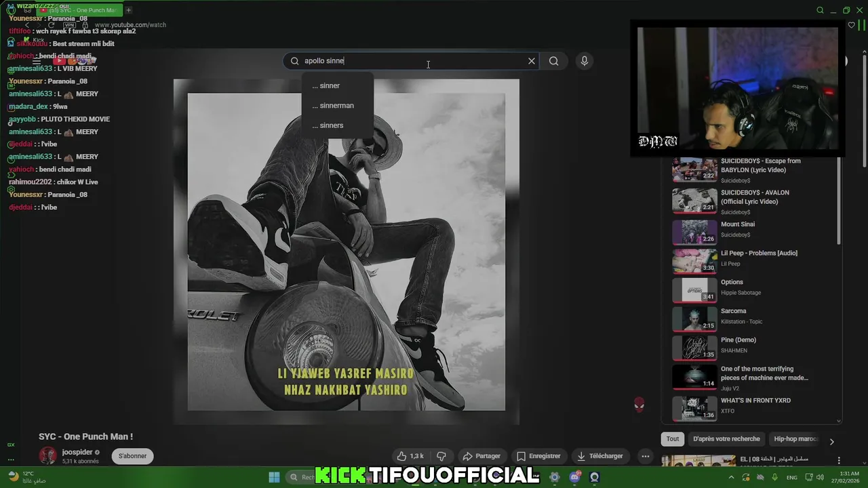Clear the search text with the X

pos(532,61)
